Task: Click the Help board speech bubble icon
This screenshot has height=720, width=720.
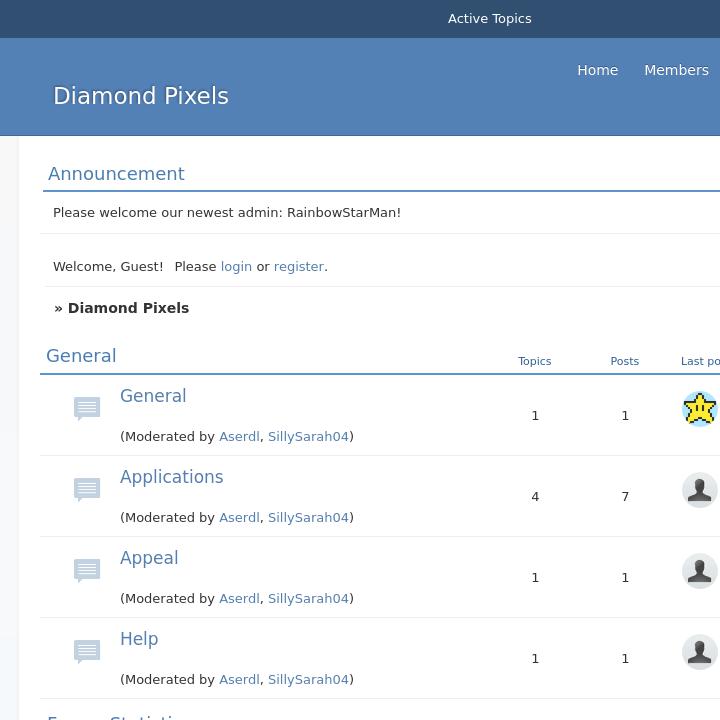Action: coord(87,651)
